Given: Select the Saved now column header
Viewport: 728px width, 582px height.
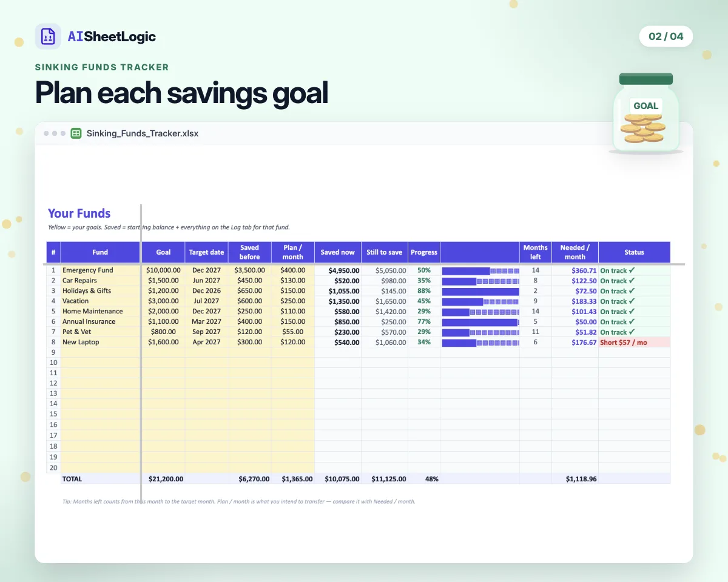Looking at the screenshot, I should tap(338, 252).
